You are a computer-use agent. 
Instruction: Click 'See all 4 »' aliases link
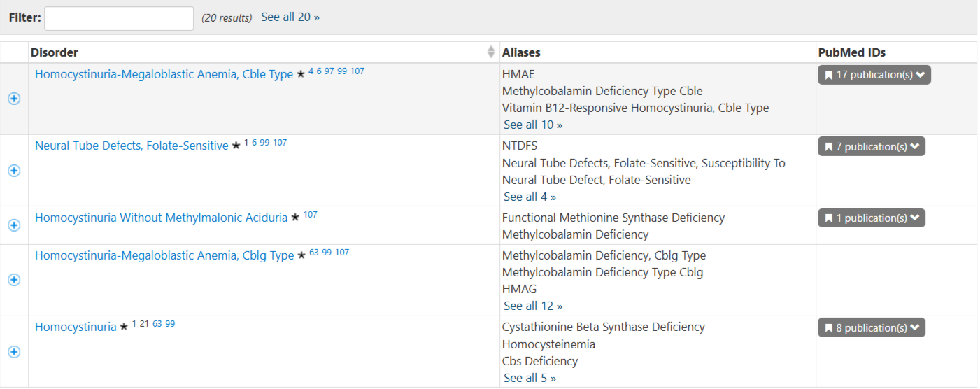coord(530,197)
